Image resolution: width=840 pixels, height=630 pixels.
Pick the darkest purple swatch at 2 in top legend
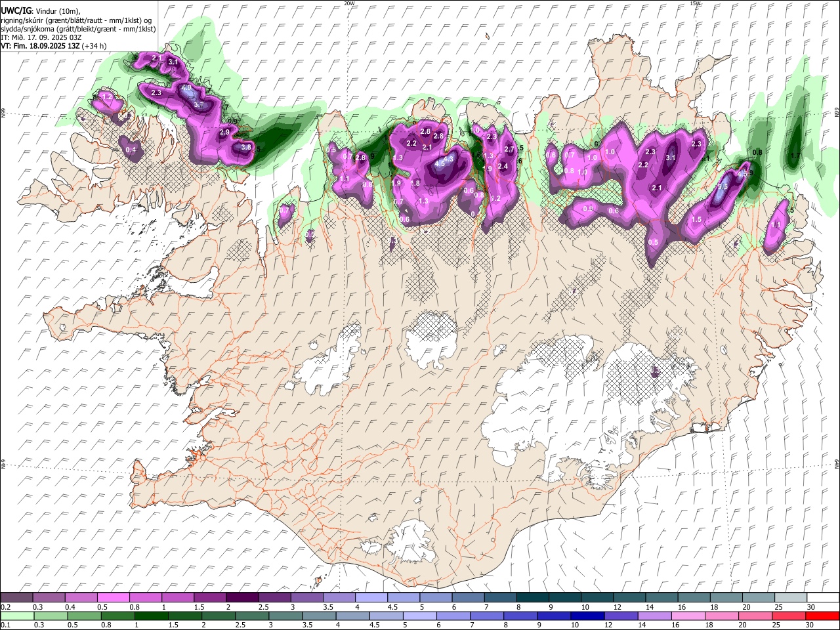[x=241, y=597]
